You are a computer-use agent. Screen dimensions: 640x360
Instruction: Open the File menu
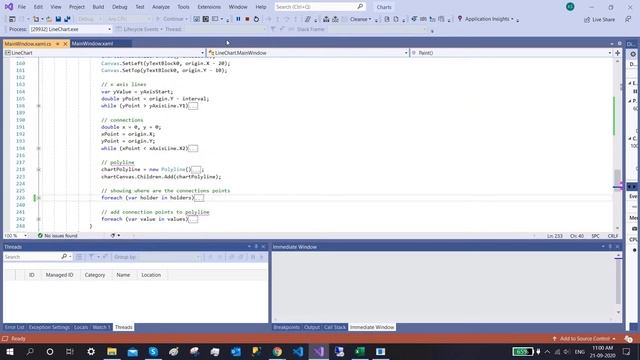[x=22, y=7]
